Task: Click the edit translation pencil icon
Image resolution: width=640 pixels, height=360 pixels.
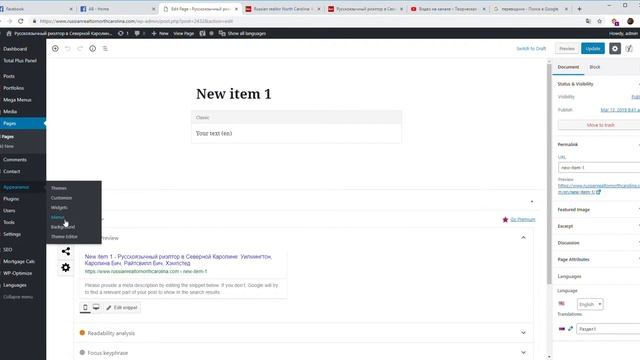Action: tap(571, 329)
